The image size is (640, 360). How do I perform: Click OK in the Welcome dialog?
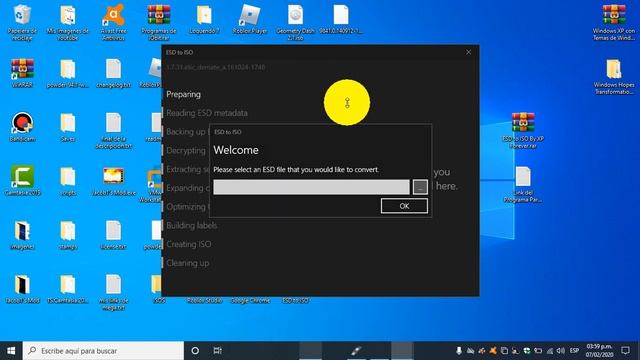(404, 206)
